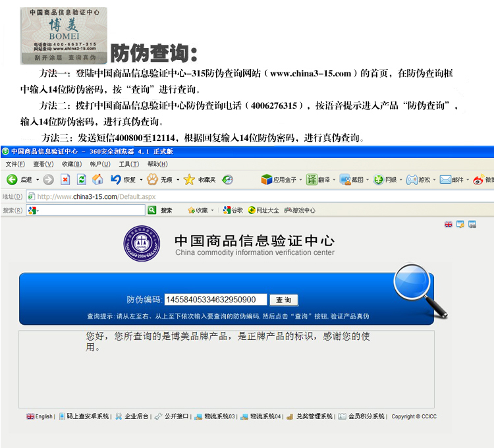Image resolution: width=494 pixels, height=448 pixels.
Task: Open the 兑奖管理系统 footer link
Action: point(310,416)
